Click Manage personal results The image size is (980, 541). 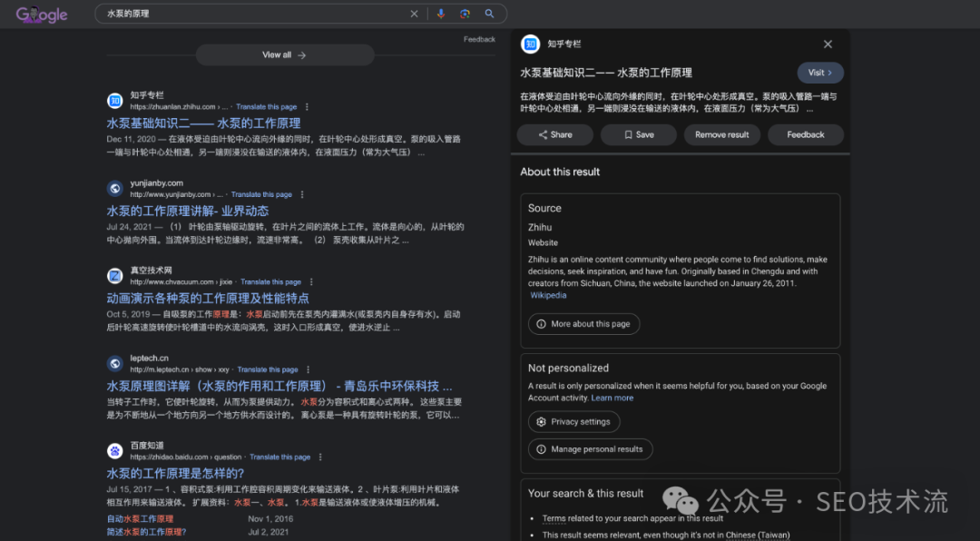pyautogui.click(x=590, y=449)
